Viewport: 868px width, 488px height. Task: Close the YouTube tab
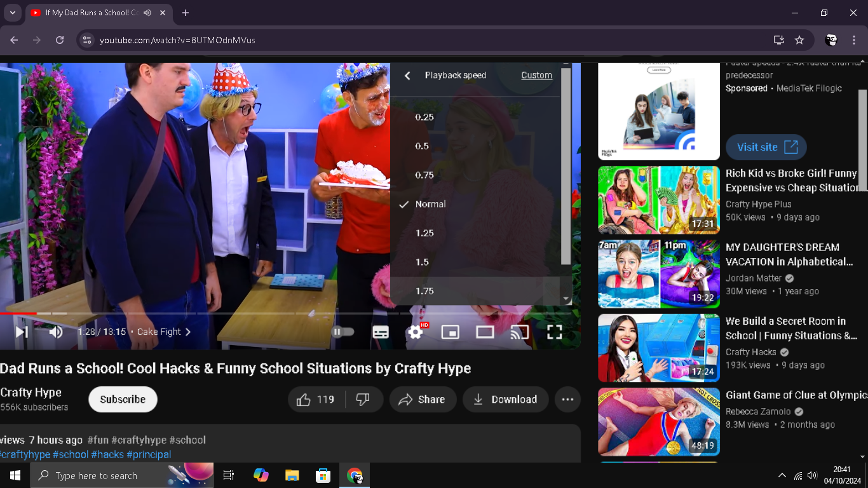click(163, 13)
